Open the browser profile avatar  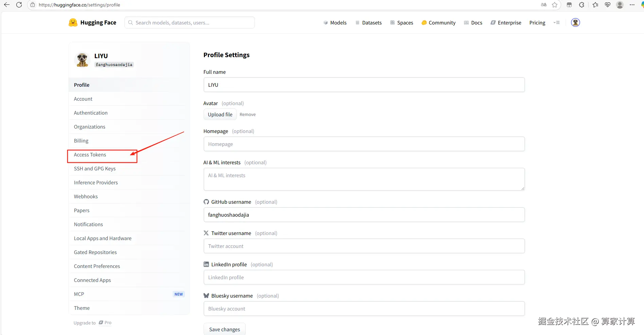click(x=620, y=5)
